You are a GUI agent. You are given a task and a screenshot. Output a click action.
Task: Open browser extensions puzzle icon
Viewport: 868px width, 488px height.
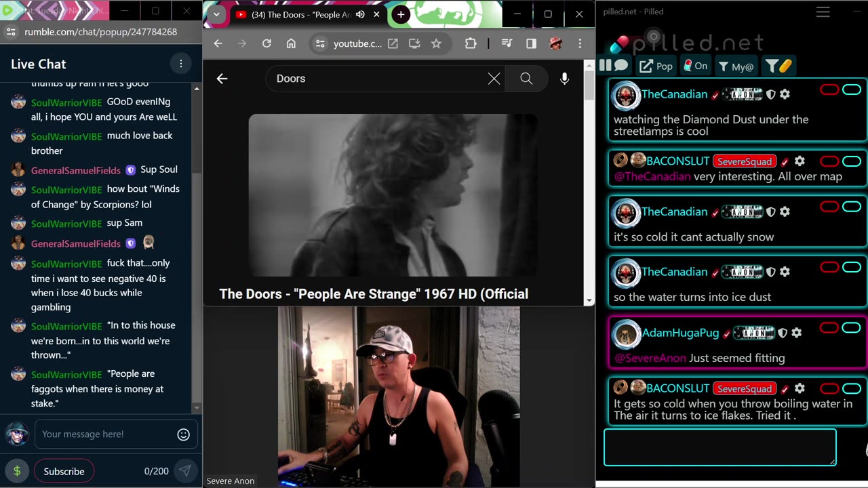click(x=471, y=43)
